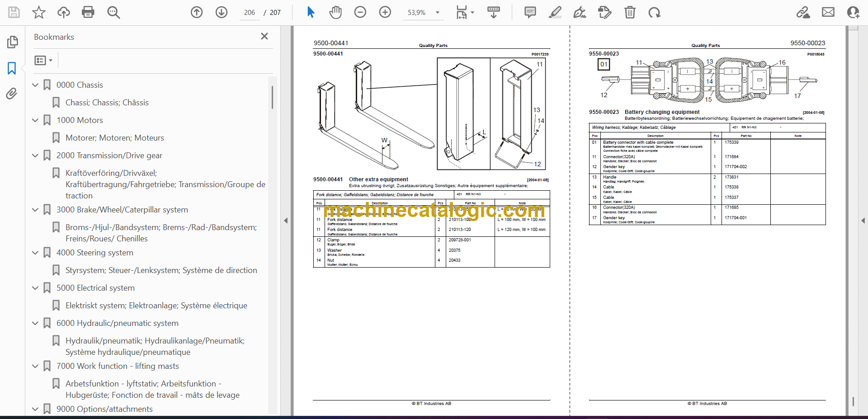
Task: Open the bookmarks options menu
Action: click(x=43, y=60)
